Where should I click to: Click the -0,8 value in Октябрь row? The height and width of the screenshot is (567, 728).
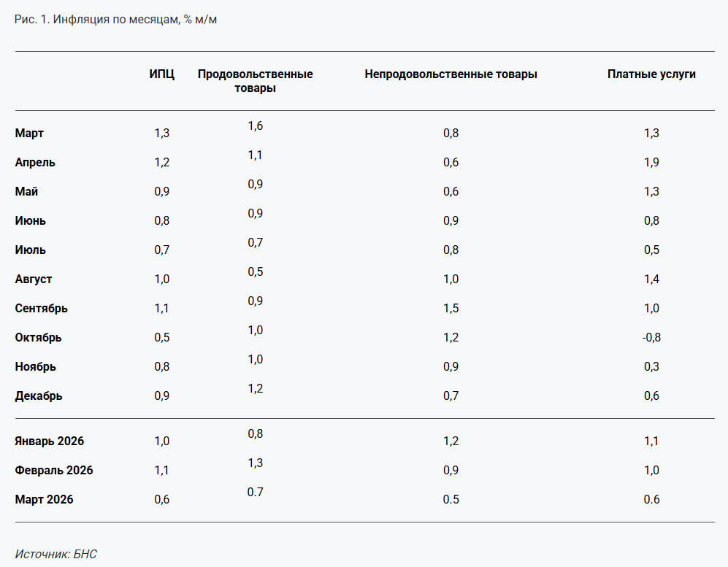pos(651,338)
